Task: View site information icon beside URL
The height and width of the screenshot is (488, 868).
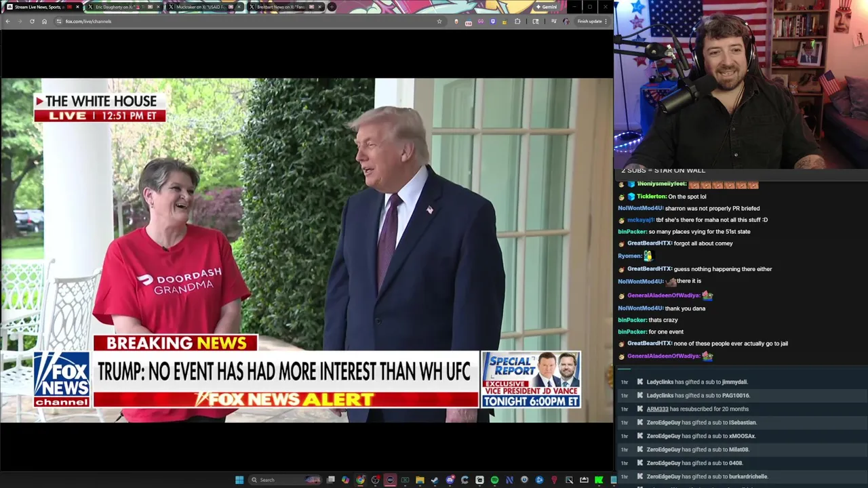Action: [x=59, y=21]
